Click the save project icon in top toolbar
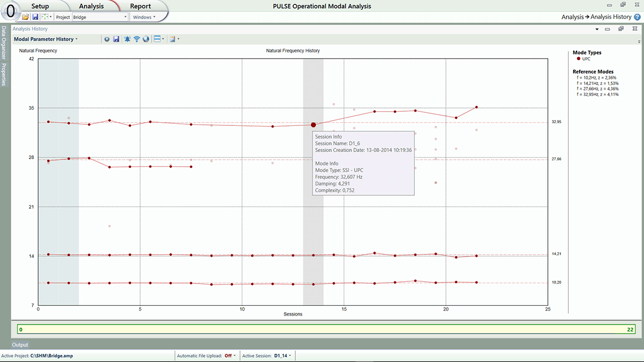Image resolution: width=644 pixels, height=362 pixels. pyautogui.click(x=35, y=17)
